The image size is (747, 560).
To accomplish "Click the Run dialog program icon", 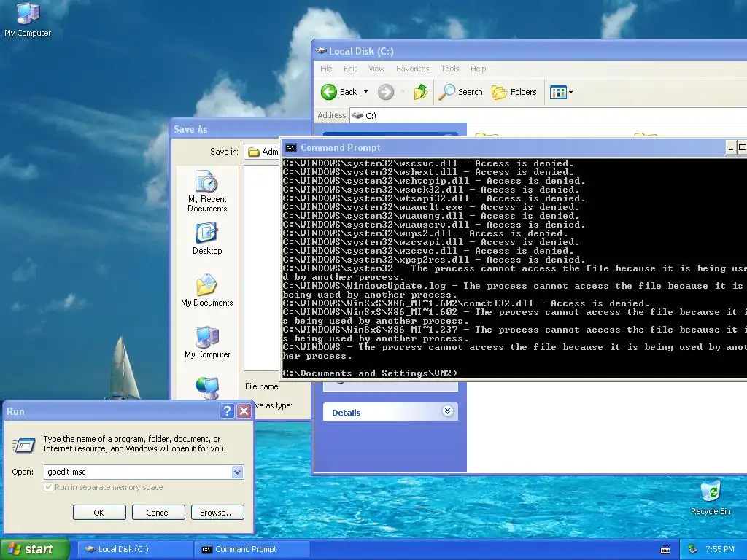I will [x=24, y=445].
